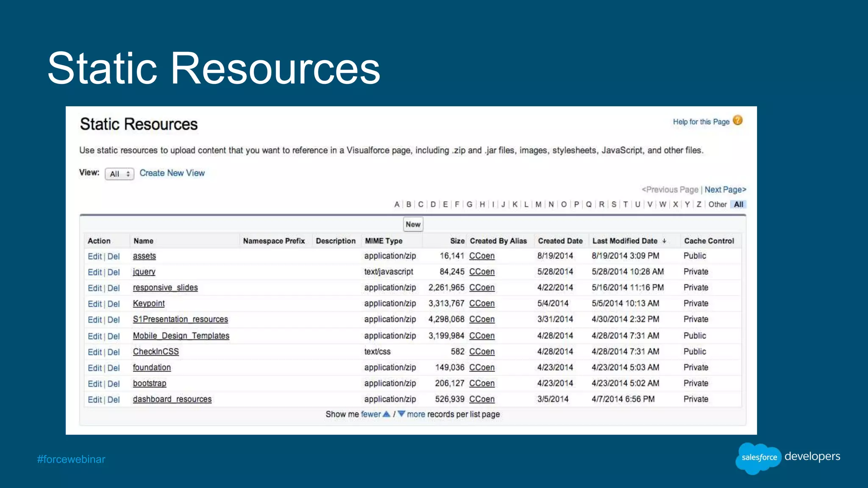Open the dashboard_resources resource
This screenshot has width=868, height=488.
172,399
